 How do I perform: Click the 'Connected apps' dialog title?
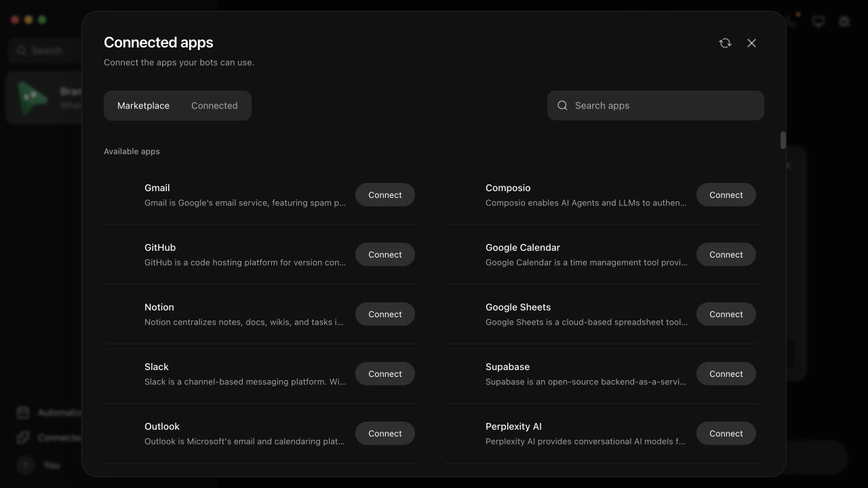tap(159, 42)
